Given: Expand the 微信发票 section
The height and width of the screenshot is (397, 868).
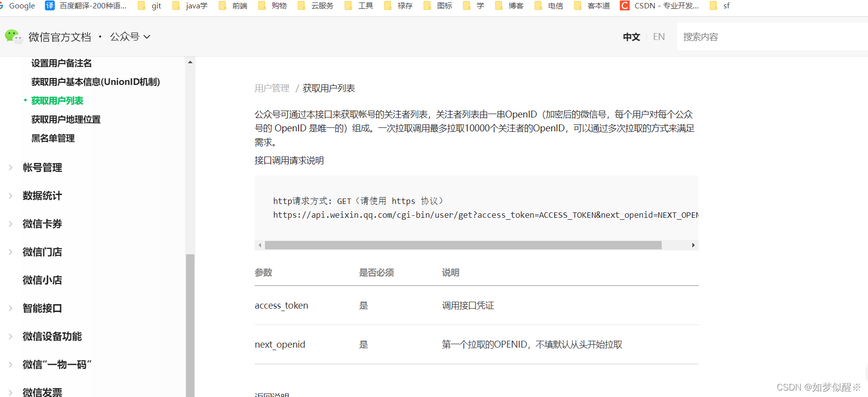Looking at the screenshot, I should click(x=42, y=392).
